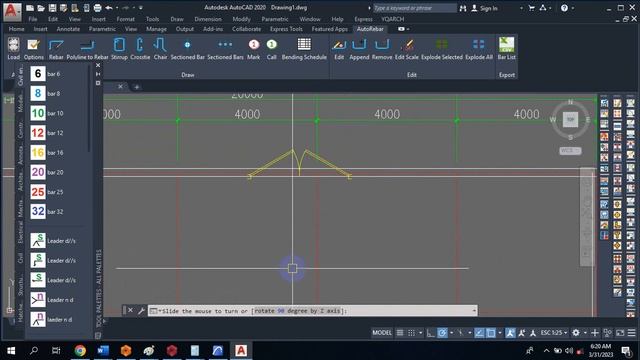Expand quick access toolbar customization arrow

[x=141, y=8]
